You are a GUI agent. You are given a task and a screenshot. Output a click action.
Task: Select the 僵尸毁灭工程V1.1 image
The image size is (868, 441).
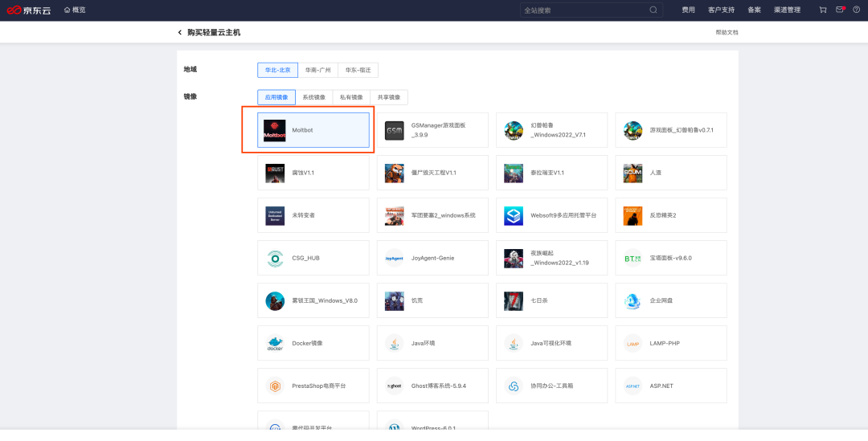(433, 173)
